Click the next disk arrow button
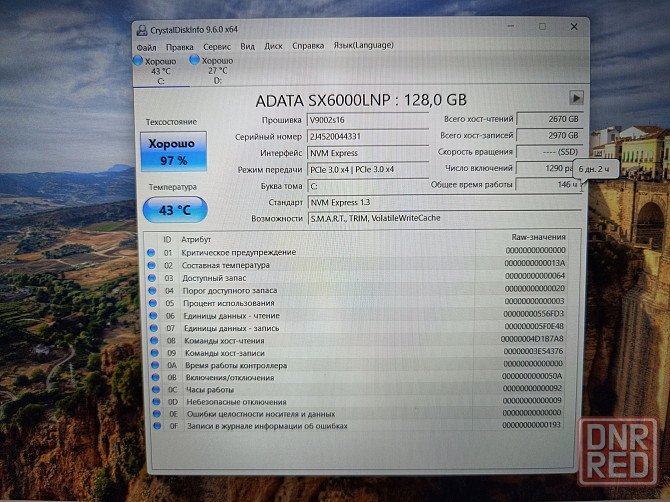The height and width of the screenshot is (502, 670). [576, 97]
